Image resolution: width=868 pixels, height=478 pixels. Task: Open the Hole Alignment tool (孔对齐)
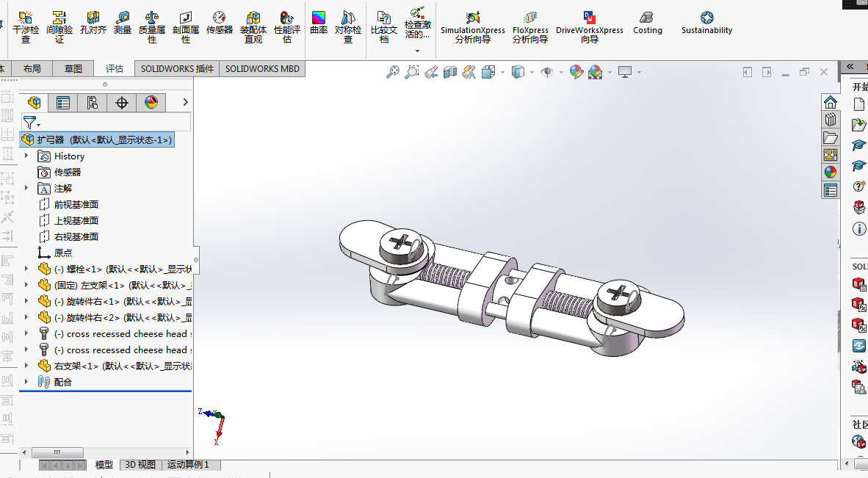click(x=93, y=23)
